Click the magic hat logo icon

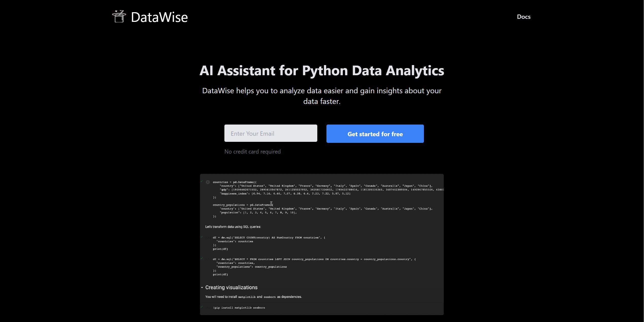tap(119, 17)
